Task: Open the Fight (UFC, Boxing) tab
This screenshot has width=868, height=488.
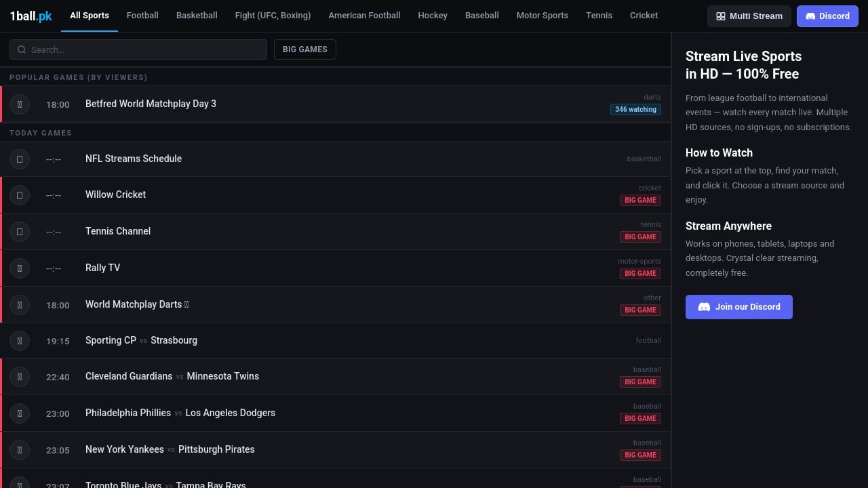Action: 273,15
